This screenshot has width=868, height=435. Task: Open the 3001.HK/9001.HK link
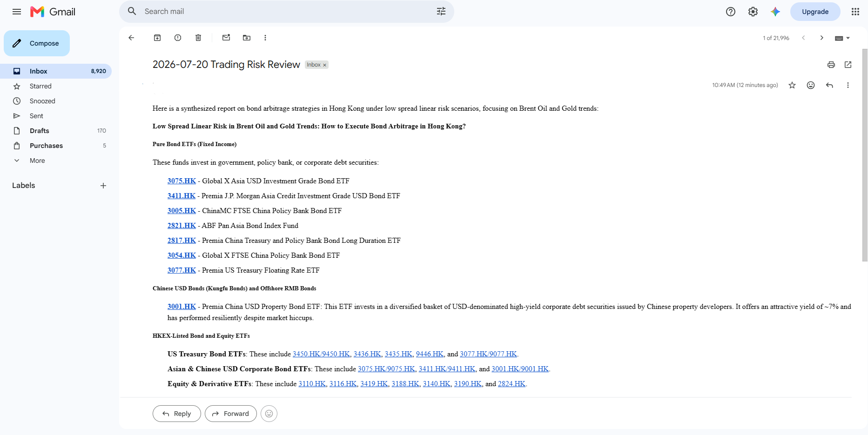pos(520,369)
